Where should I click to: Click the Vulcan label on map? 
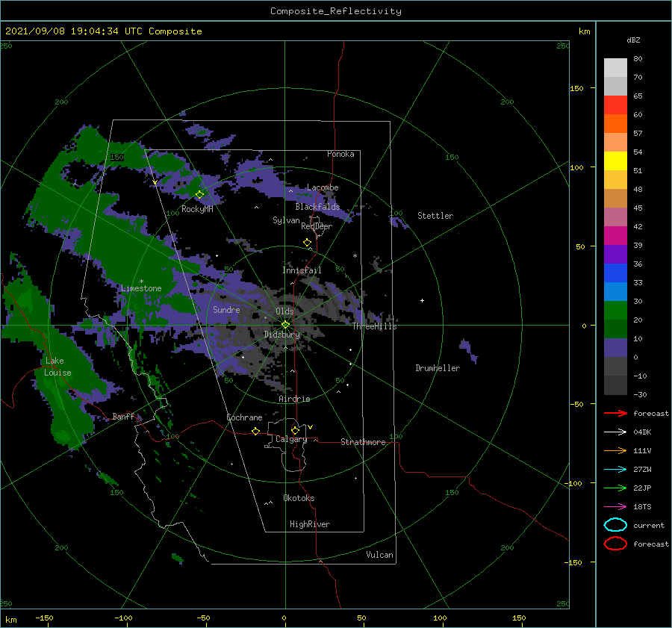pyautogui.click(x=379, y=555)
